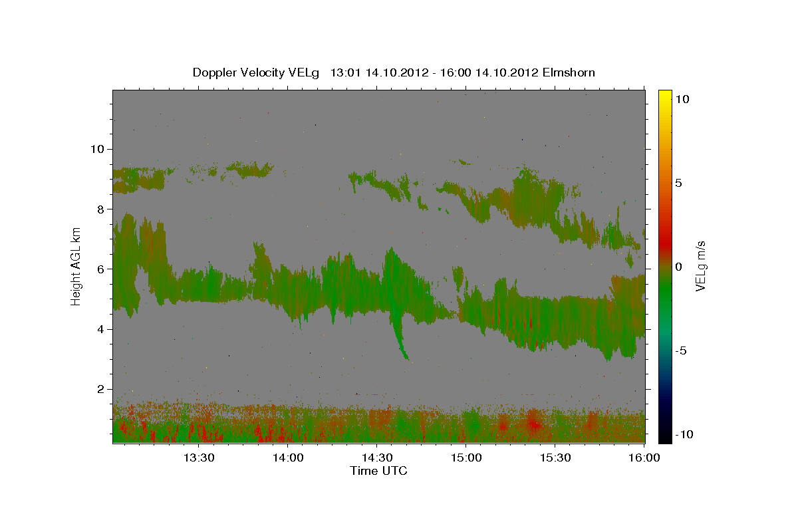Pick the red section of the colorbar

(664, 243)
